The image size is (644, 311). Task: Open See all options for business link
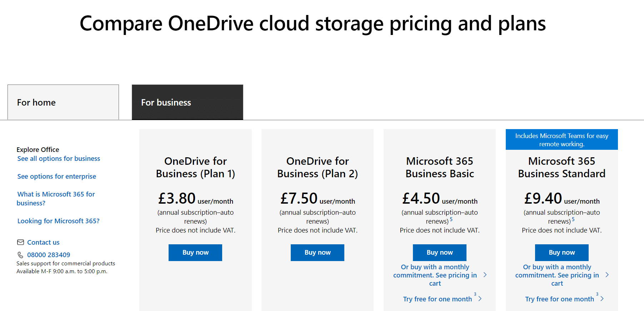click(59, 158)
